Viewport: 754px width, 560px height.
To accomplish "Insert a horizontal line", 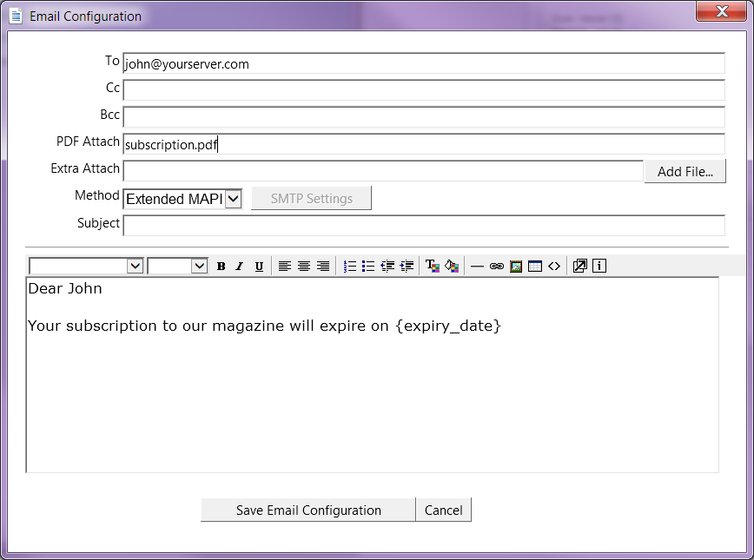I will pyautogui.click(x=477, y=267).
